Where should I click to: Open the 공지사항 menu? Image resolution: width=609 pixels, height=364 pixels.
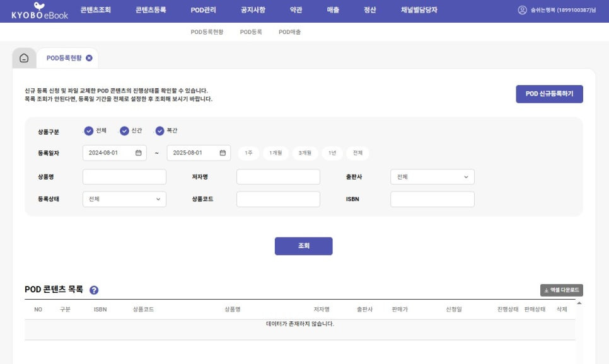pyautogui.click(x=253, y=10)
